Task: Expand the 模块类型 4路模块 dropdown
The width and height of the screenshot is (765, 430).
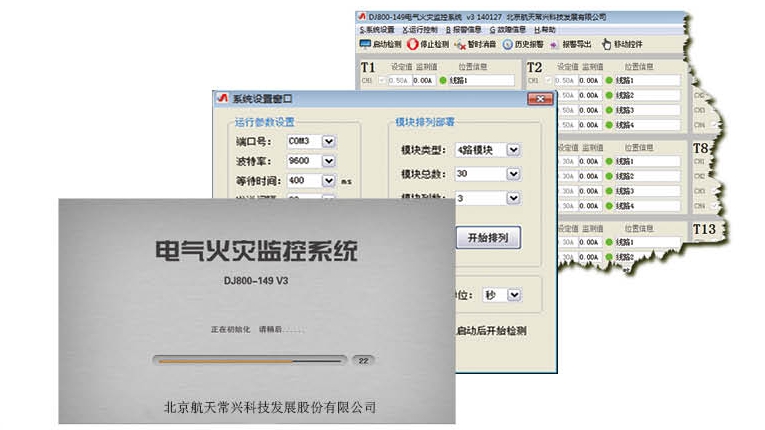Action: [513, 150]
